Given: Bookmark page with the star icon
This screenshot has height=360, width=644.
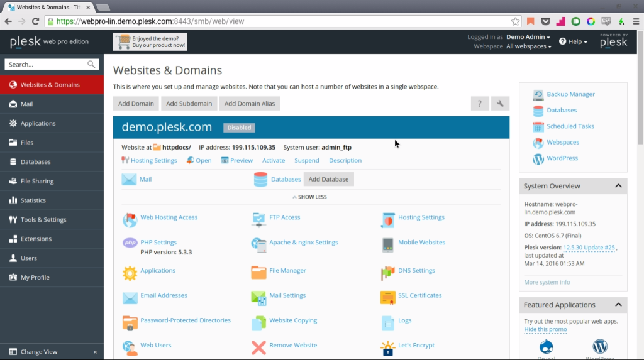Looking at the screenshot, I should (516, 21).
